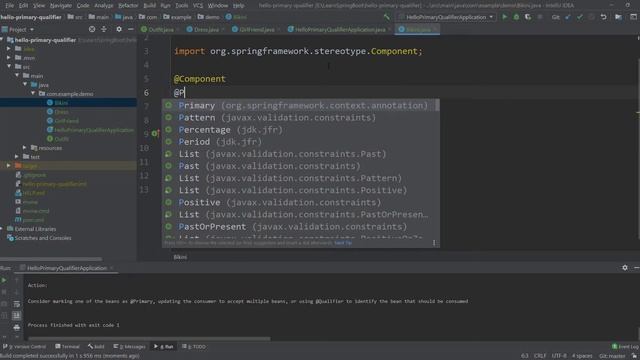
Task: Open the HelloPrimaryQualifierApplication run configuration dropdown
Action: click(446, 17)
